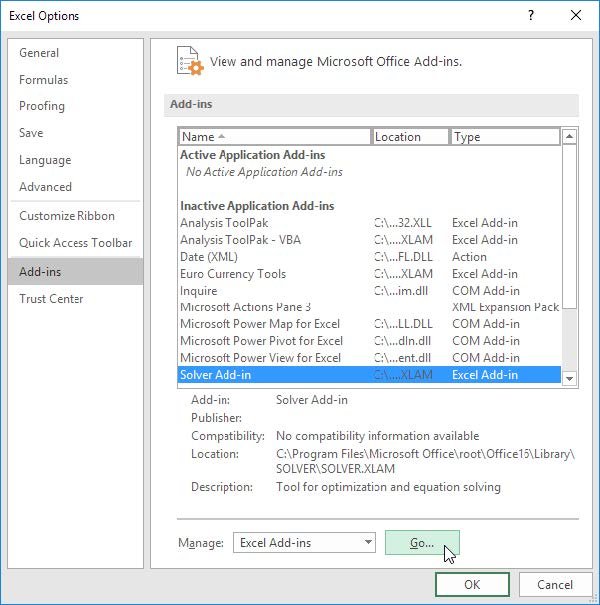The height and width of the screenshot is (605, 600).
Task: Open the Formulas options category
Action: (x=75, y=80)
